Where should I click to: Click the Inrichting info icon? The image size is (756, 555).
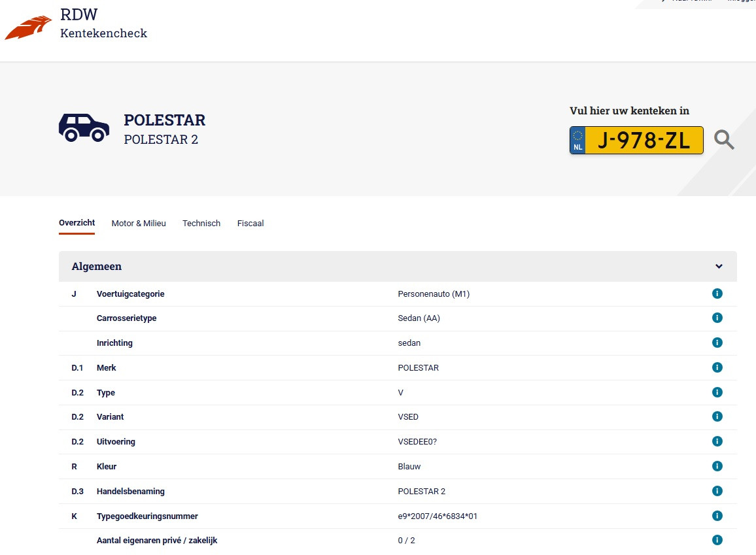click(x=717, y=342)
